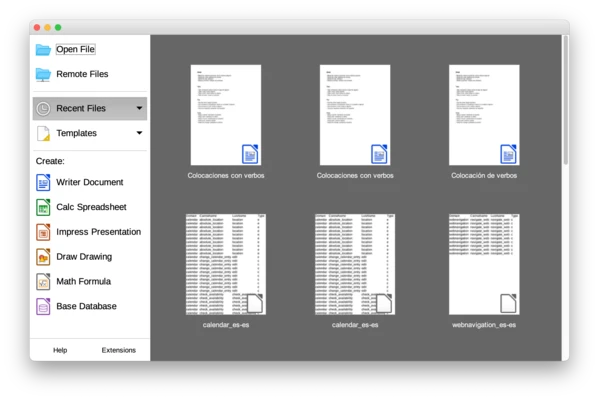
Task: Minimize the window with the yellow button
Action: pyautogui.click(x=47, y=28)
